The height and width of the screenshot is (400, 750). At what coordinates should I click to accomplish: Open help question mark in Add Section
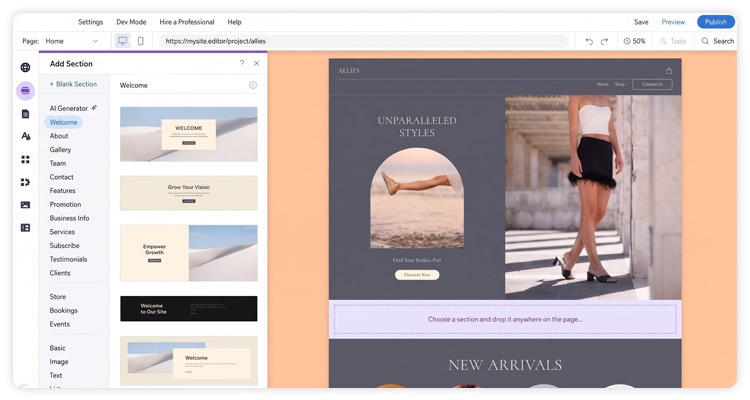point(242,63)
